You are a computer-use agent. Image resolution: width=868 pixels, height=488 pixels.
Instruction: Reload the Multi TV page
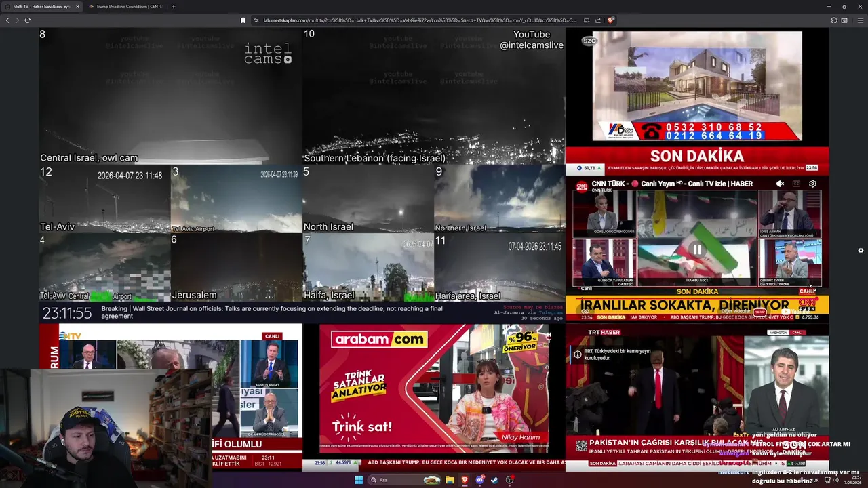(x=28, y=20)
